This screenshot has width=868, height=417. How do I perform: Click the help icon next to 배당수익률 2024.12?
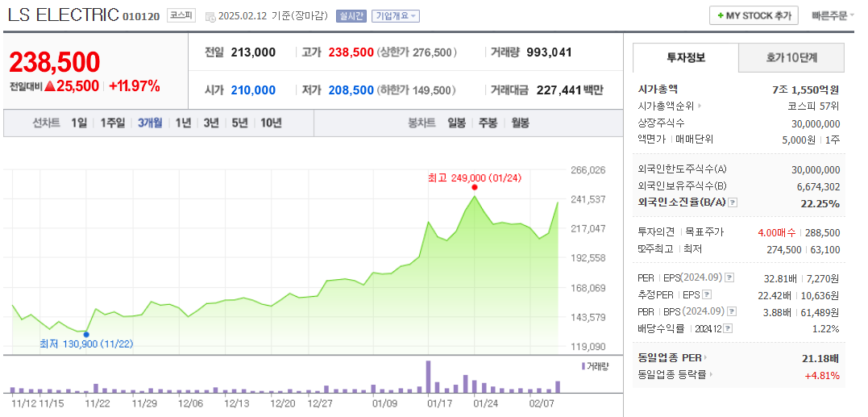click(728, 328)
